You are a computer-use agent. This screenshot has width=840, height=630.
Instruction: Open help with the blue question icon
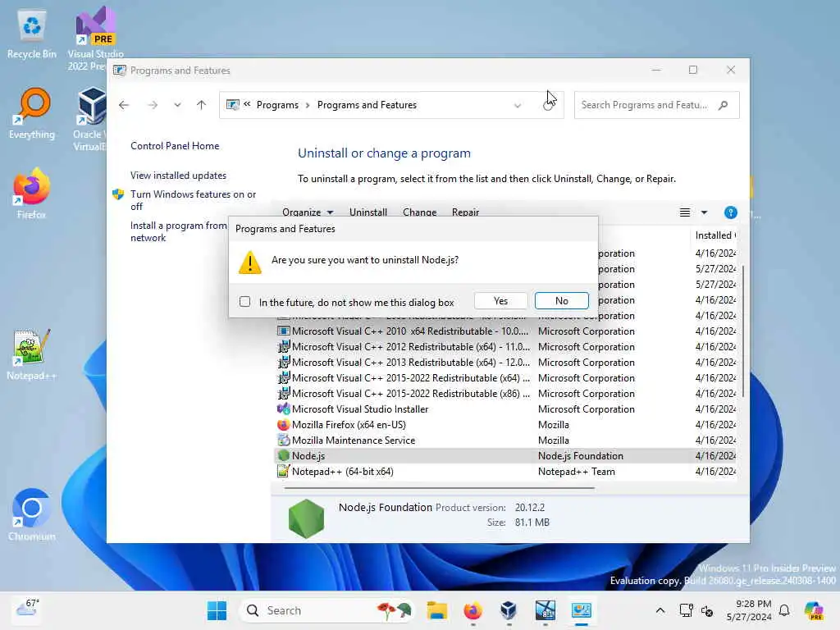click(x=730, y=212)
